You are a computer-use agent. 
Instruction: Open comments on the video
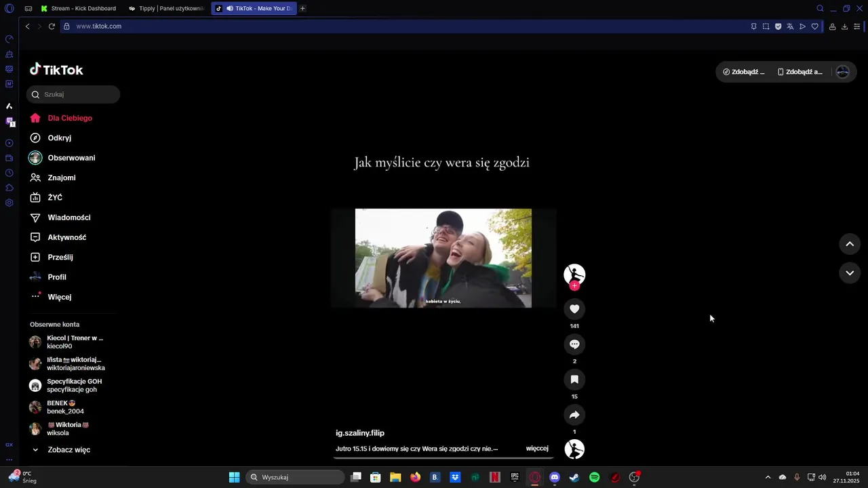[x=574, y=344]
